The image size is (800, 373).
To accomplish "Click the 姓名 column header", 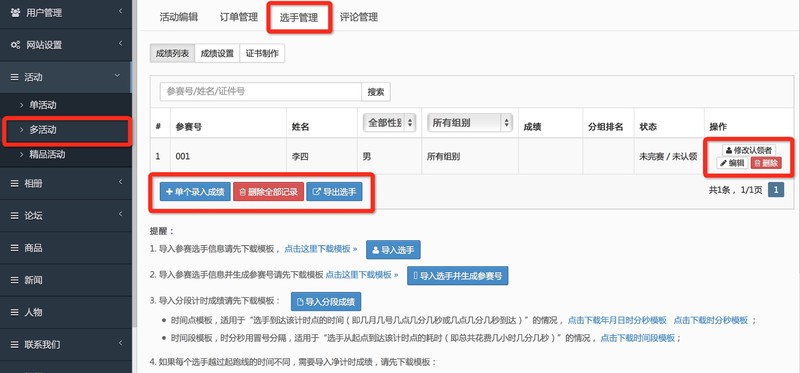I will (x=301, y=128).
